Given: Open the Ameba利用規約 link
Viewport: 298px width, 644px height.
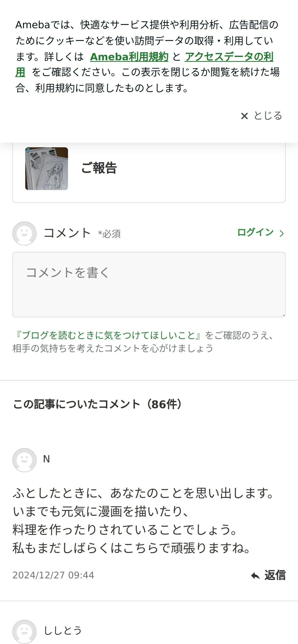Looking at the screenshot, I should click(129, 57).
